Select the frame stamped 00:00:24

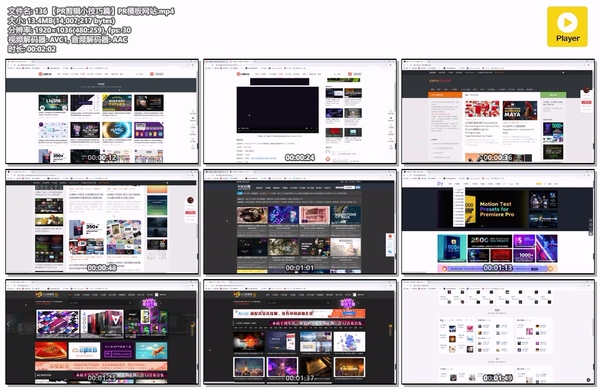pyautogui.click(x=300, y=111)
